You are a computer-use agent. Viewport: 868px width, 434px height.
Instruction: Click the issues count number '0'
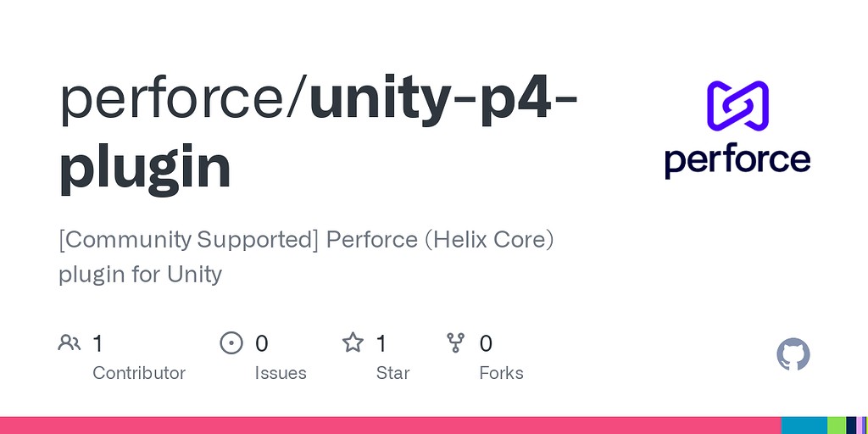tap(262, 343)
